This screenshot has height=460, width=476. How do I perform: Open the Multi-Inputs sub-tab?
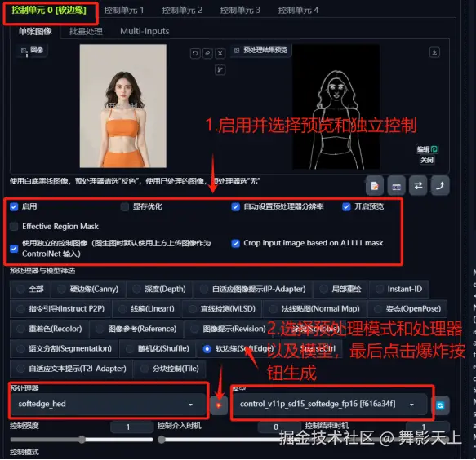click(x=145, y=31)
